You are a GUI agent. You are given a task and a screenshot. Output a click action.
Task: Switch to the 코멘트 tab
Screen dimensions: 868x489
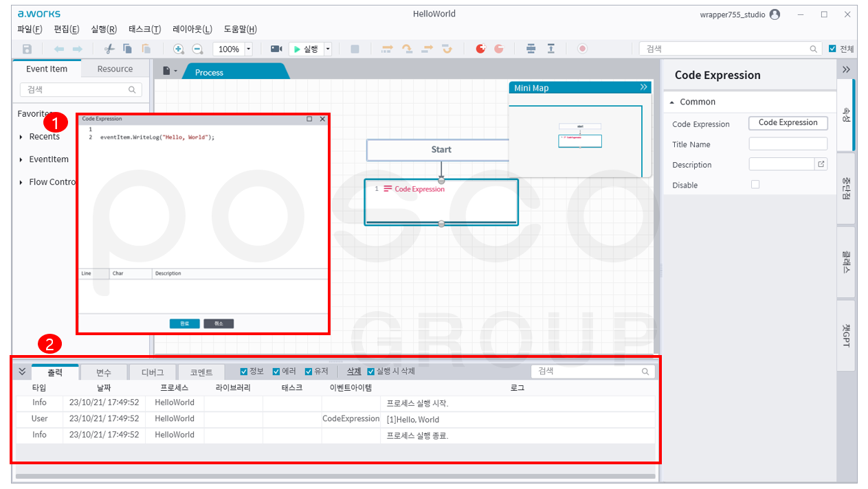coord(201,372)
